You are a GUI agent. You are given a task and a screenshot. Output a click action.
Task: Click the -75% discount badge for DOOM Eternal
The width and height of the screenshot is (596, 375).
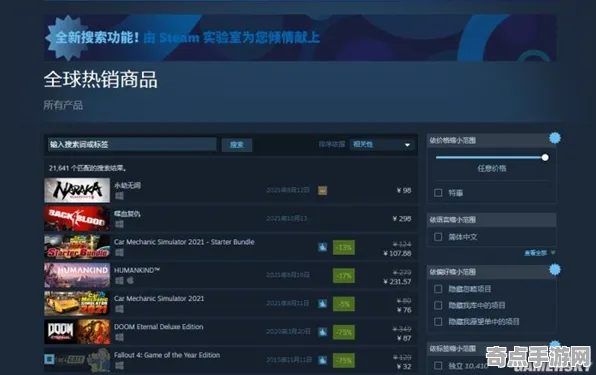(344, 332)
